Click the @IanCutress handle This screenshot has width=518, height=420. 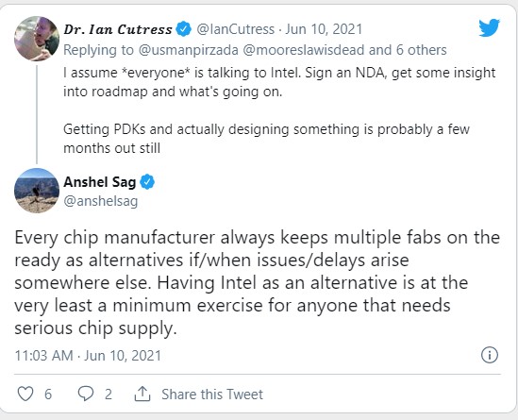tap(236, 29)
